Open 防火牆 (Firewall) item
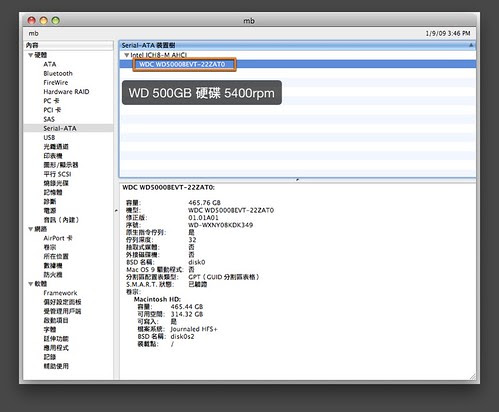The image size is (499, 412). [x=53, y=275]
